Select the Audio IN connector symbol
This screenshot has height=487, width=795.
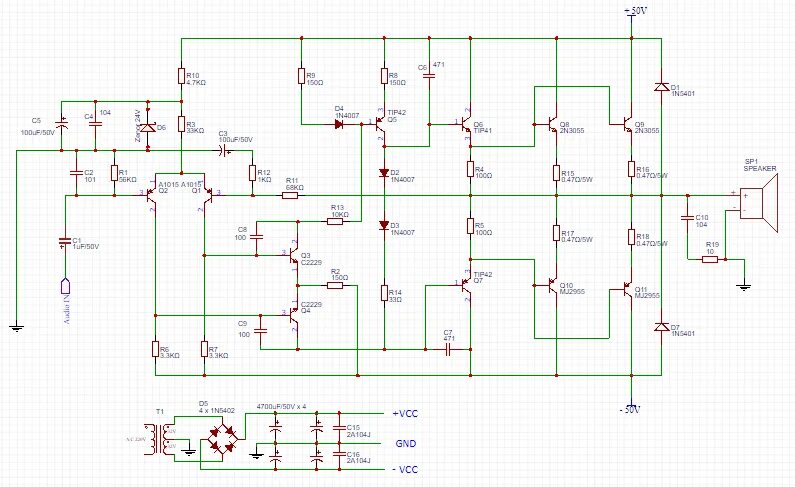click(x=65, y=285)
